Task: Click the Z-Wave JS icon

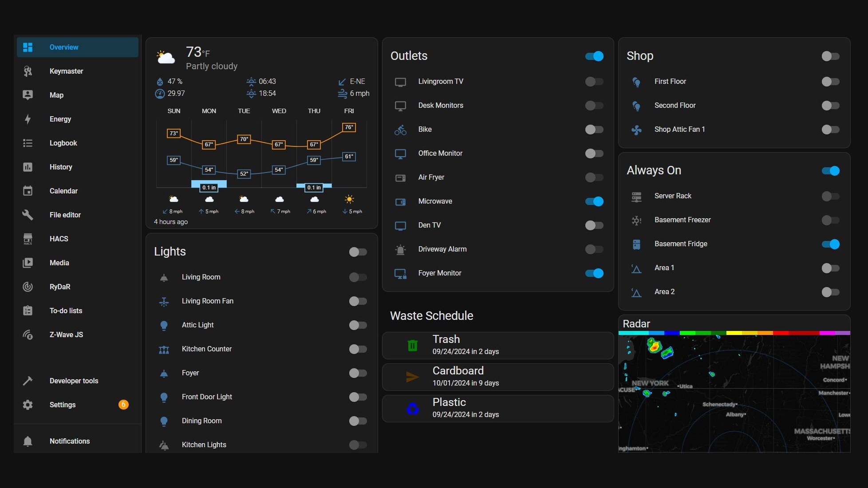Action: click(28, 335)
